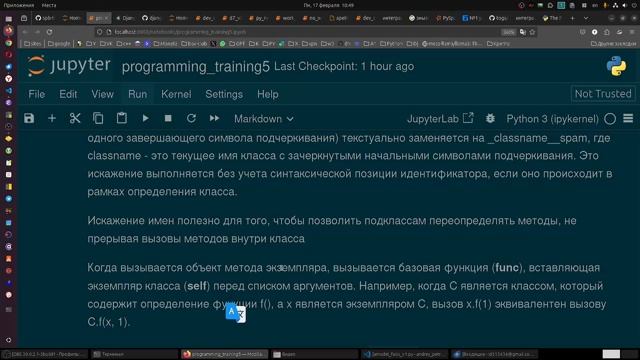
Task: Copy the selected cell using the copy icon
Action: (98, 118)
